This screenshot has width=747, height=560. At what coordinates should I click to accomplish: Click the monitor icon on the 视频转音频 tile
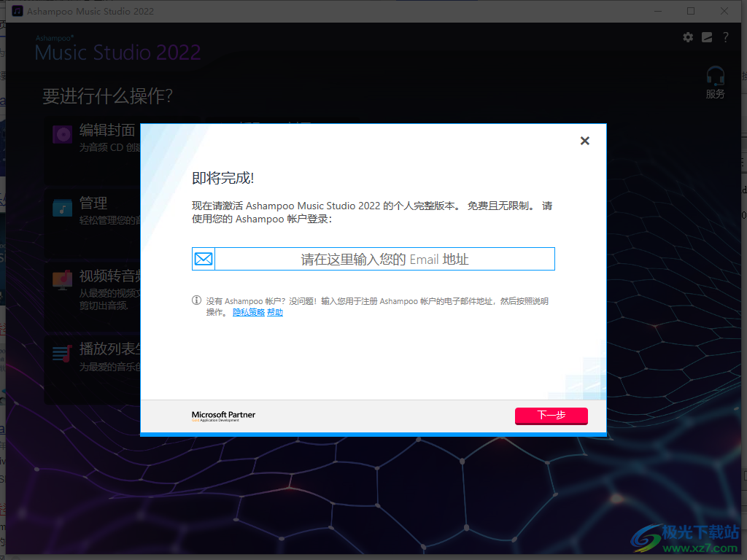(x=61, y=280)
